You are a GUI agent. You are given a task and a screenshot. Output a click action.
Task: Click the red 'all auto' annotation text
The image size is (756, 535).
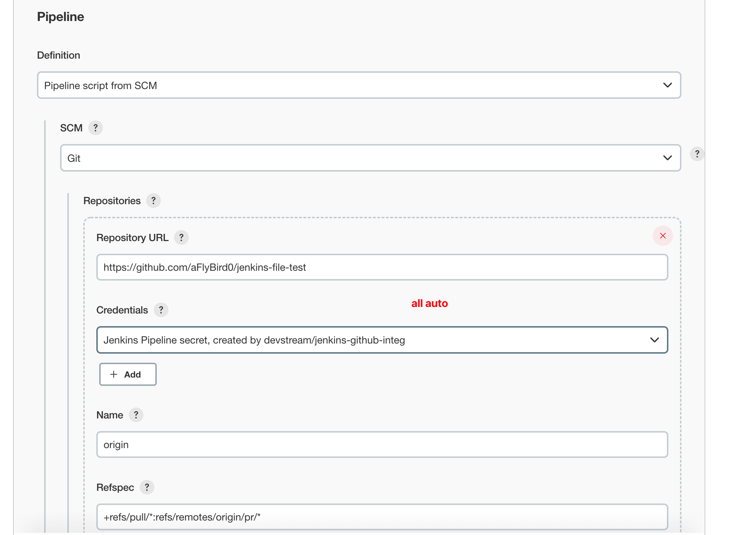click(429, 303)
